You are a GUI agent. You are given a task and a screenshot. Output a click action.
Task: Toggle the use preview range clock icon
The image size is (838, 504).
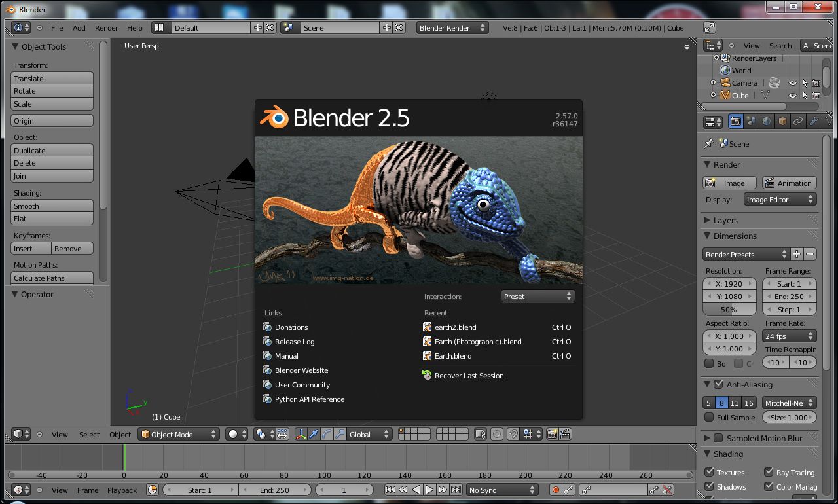coord(153,490)
